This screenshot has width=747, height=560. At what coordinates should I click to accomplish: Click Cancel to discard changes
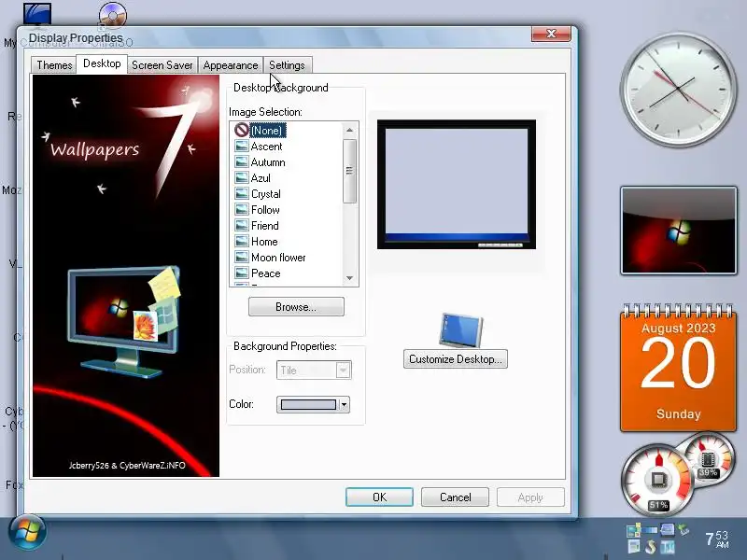pyautogui.click(x=455, y=497)
